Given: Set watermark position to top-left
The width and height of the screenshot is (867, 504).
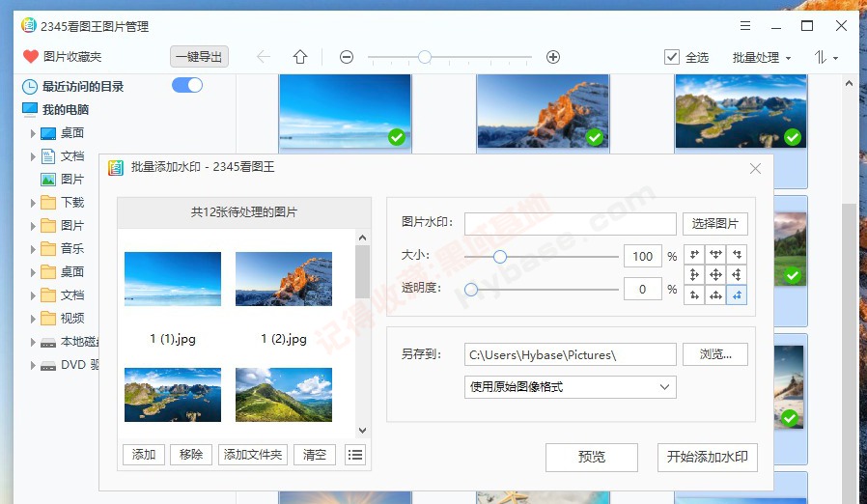Looking at the screenshot, I should click(694, 255).
